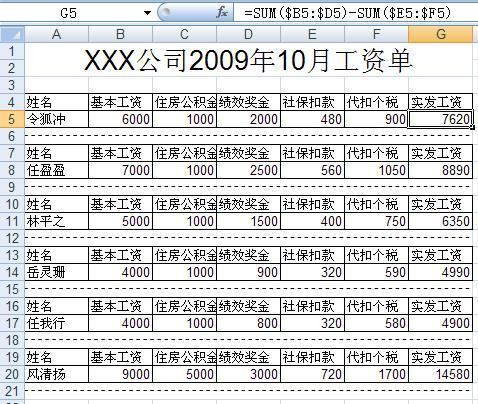This screenshot has width=478, height=404.
Task: Select row 8 header
Action: [12, 170]
